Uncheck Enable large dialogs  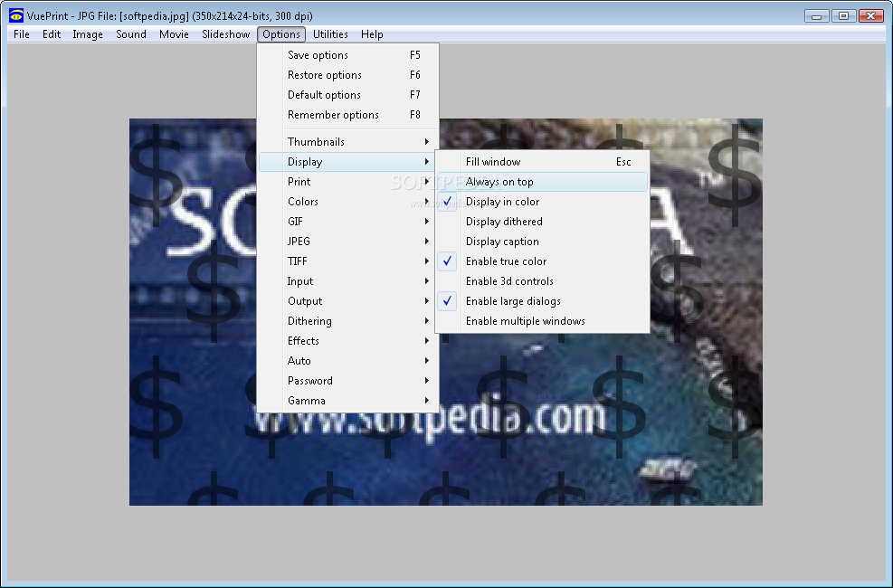coord(542,301)
